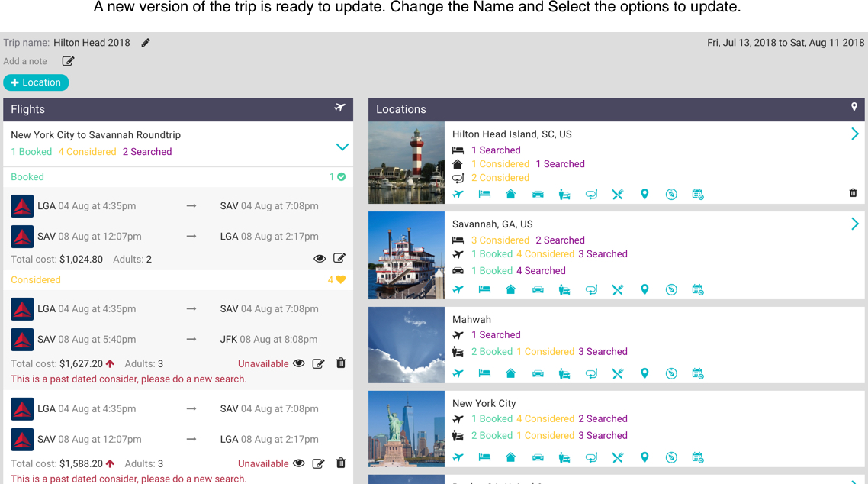
Task: View details of the booked $1,024.80 flight
Action: (x=320, y=259)
